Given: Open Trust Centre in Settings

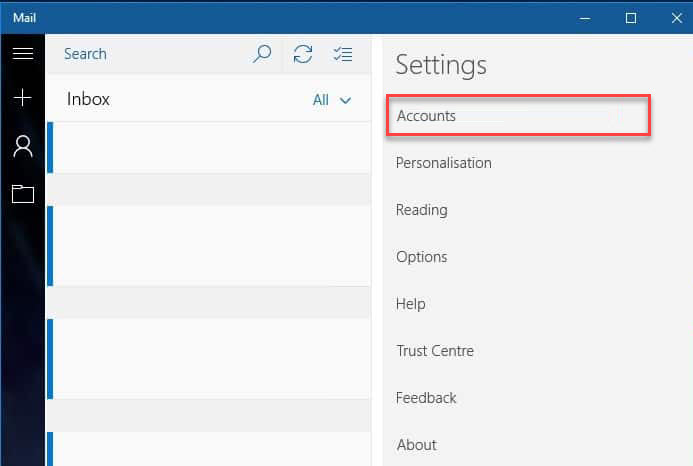Looking at the screenshot, I should coord(435,351).
